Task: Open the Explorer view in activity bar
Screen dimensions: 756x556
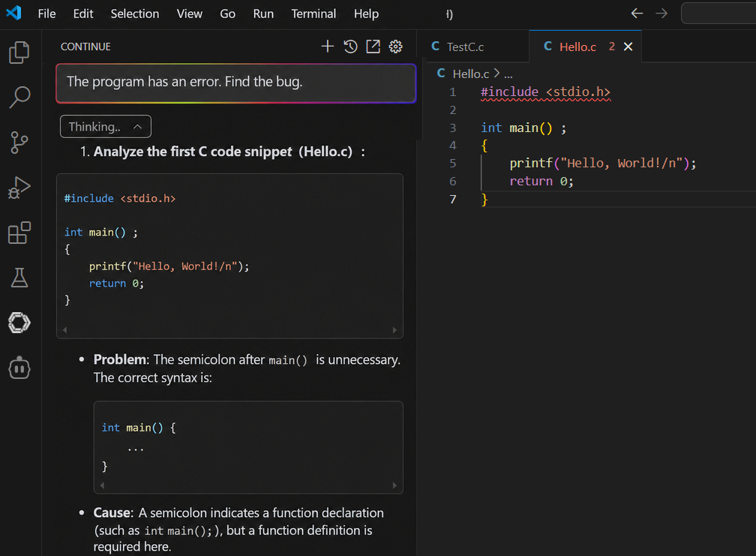Action: 19,52
